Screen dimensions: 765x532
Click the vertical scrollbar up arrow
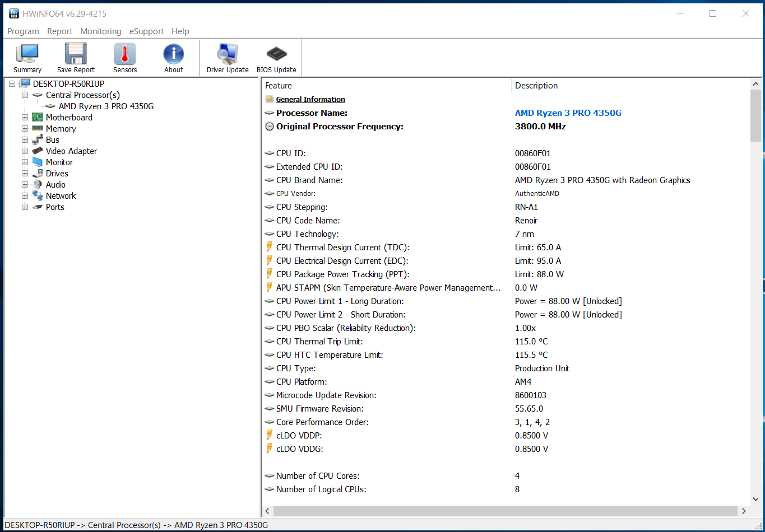coord(755,84)
